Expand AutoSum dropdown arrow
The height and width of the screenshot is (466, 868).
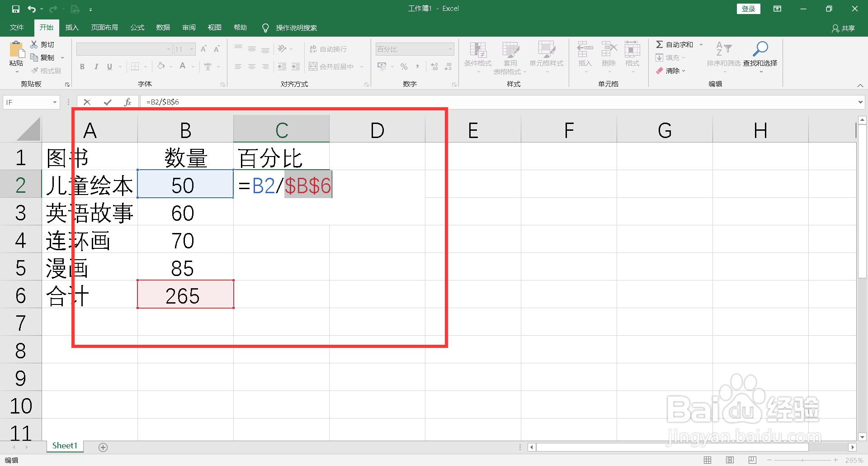point(701,44)
